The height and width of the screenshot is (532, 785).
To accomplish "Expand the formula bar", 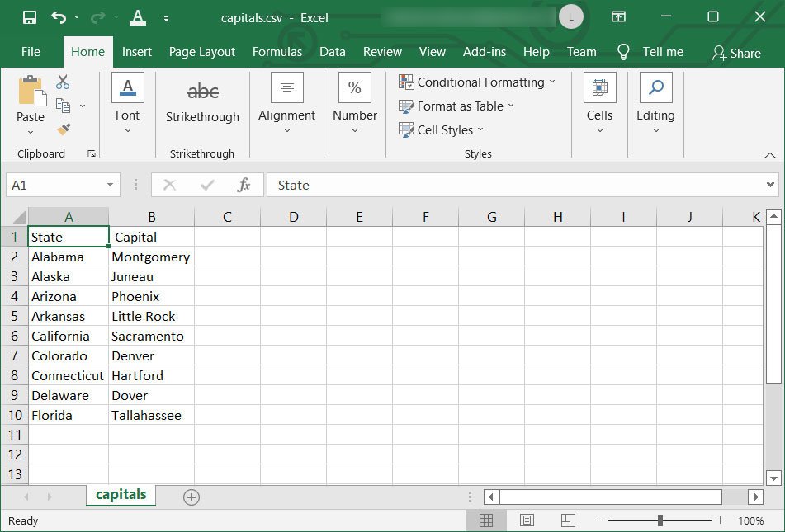I will (770, 185).
